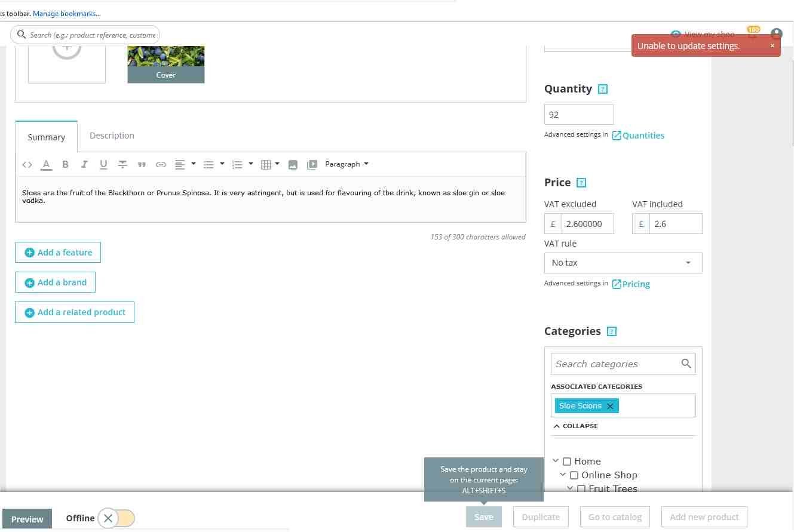The height and width of the screenshot is (532, 794).
Task: Switch to the Summary tab
Action: (x=47, y=137)
